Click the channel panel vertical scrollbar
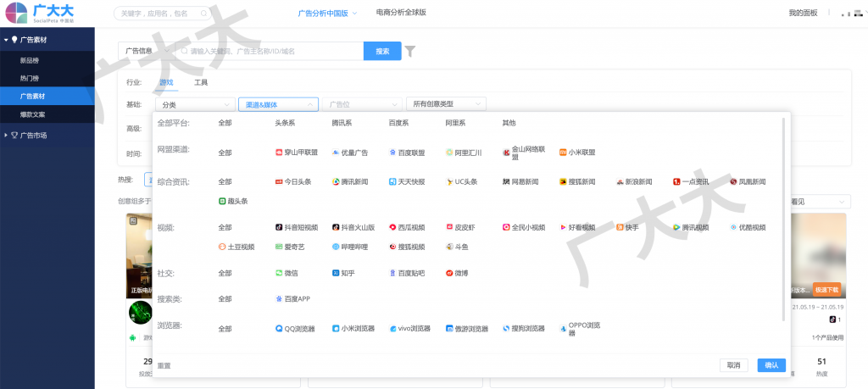Screen dimensions: 868x389 point(782,219)
